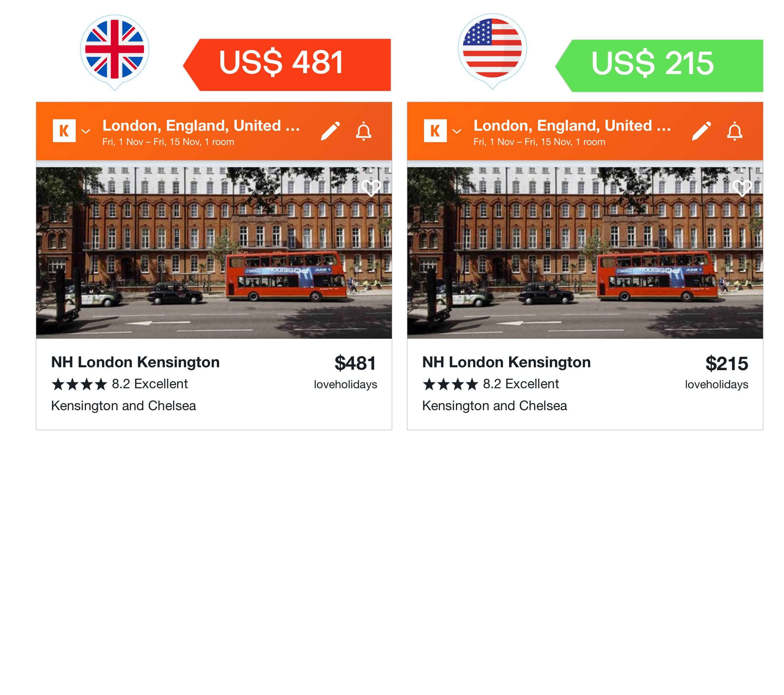
Task: Select the $215 loveholidays price
Action: pos(726,363)
